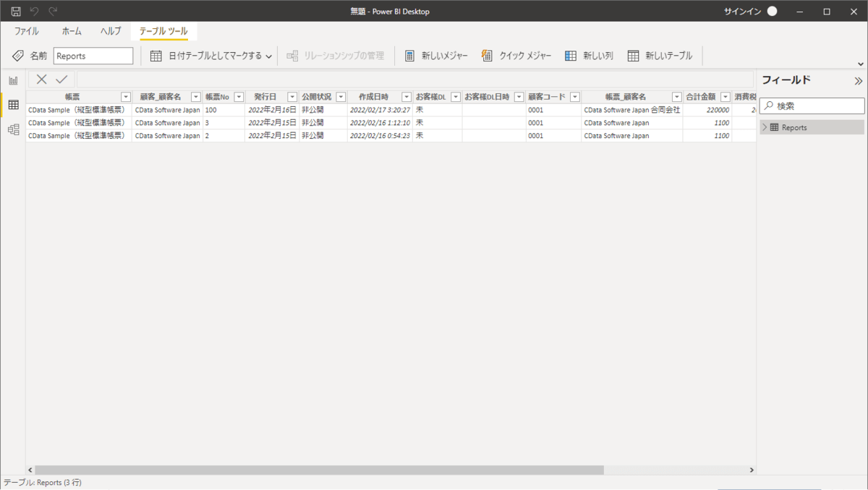Click the user avatar circle icon
868x490 pixels.
[772, 12]
